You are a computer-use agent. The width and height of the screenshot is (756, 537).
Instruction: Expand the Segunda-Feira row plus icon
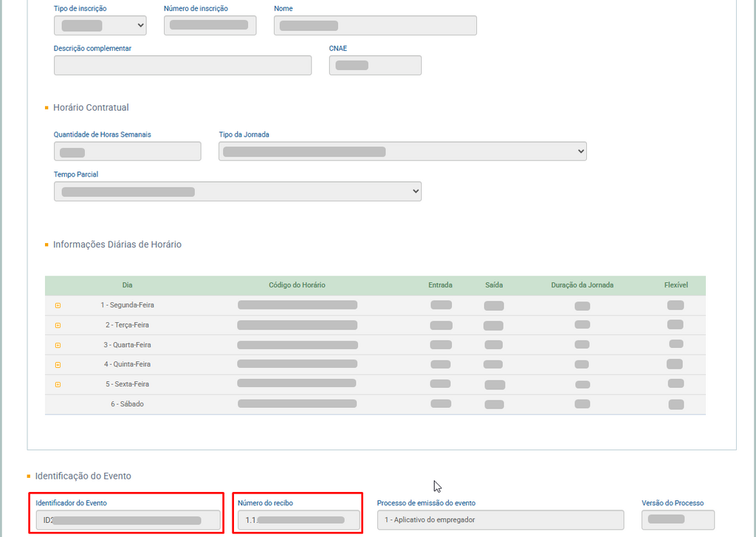58,305
